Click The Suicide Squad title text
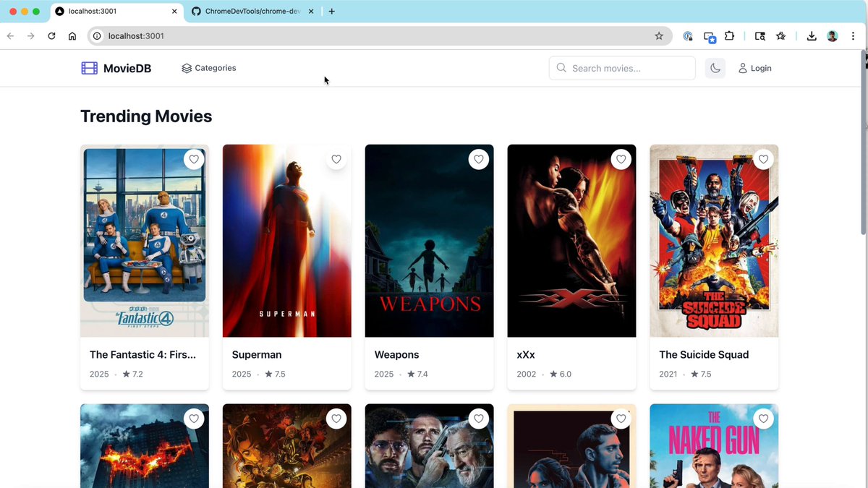Image resolution: width=868 pixels, height=488 pixels. [x=704, y=355]
